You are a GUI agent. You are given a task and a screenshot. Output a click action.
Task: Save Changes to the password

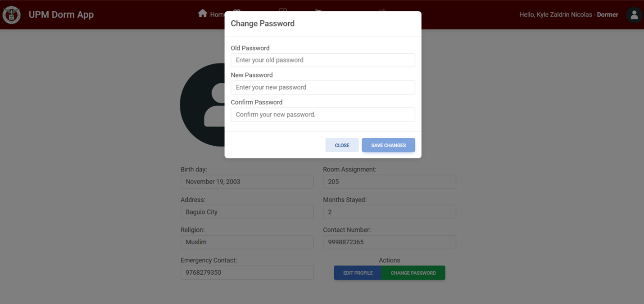point(388,145)
